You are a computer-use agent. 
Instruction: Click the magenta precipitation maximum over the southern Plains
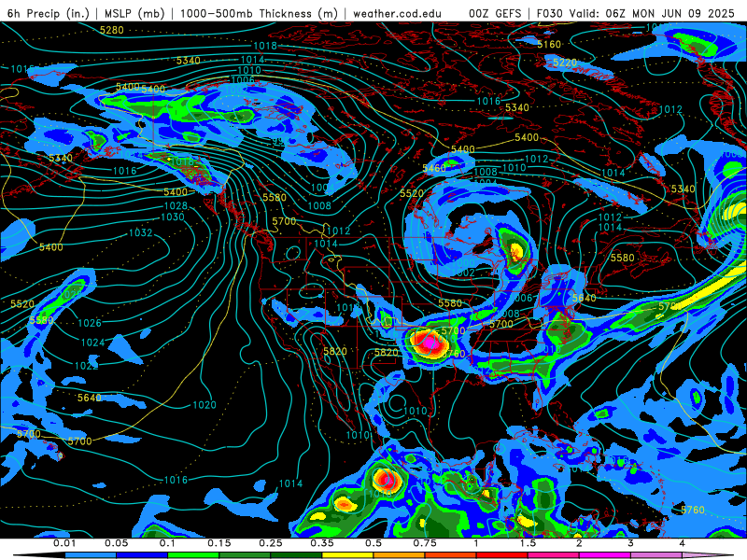point(431,343)
